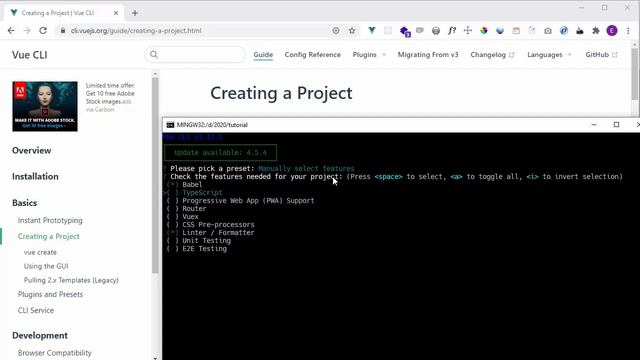Click the browser address bar URL
This screenshot has width=640, height=360.
click(136, 31)
